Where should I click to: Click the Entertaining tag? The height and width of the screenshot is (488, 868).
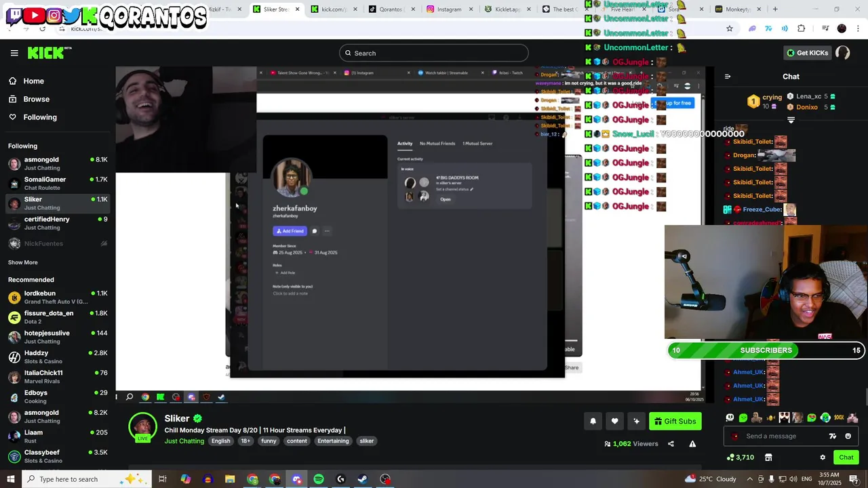coord(333,441)
